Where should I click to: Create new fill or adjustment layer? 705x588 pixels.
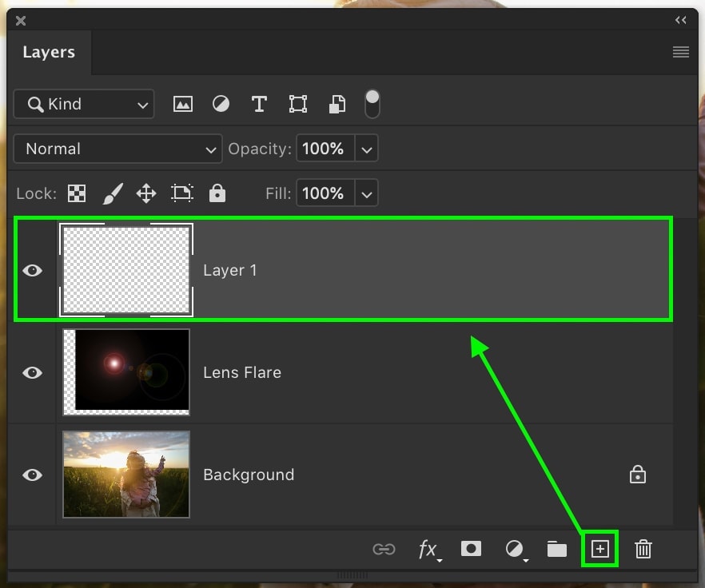516,550
